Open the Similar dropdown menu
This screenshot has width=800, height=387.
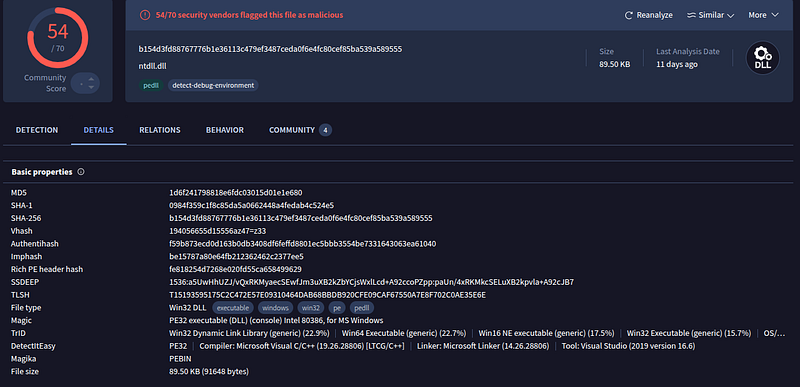pos(711,15)
